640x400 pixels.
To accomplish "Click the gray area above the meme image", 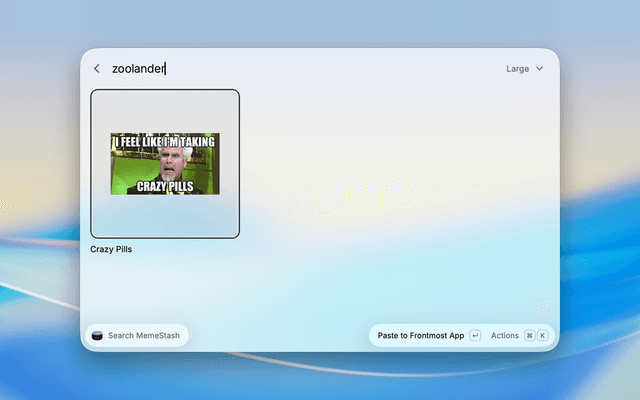I will coord(165,111).
